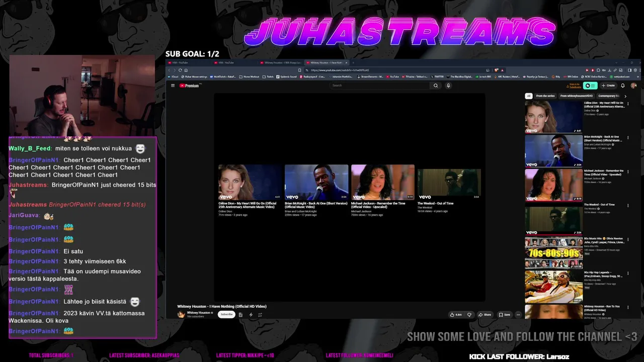Open more actions menu below the video

tap(518, 315)
